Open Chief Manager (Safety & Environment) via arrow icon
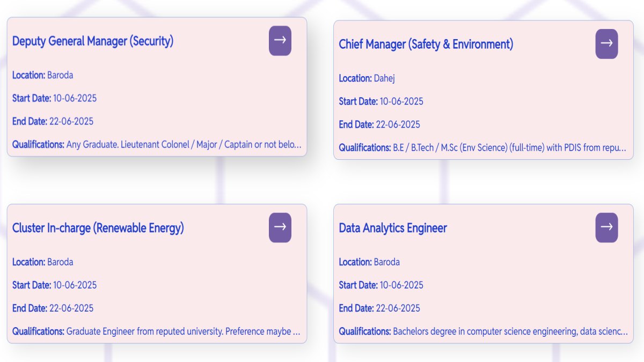 click(x=606, y=43)
